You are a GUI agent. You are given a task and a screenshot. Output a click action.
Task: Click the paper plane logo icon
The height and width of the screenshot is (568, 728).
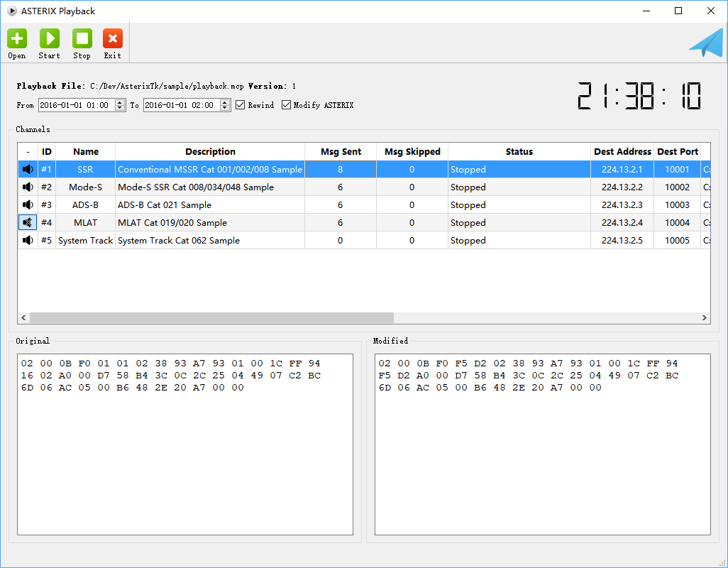[706, 43]
